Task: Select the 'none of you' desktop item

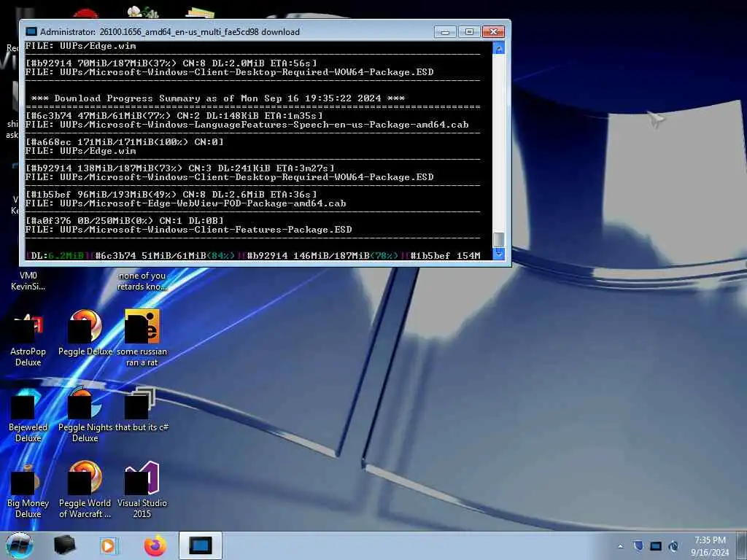Action: (142, 281)
